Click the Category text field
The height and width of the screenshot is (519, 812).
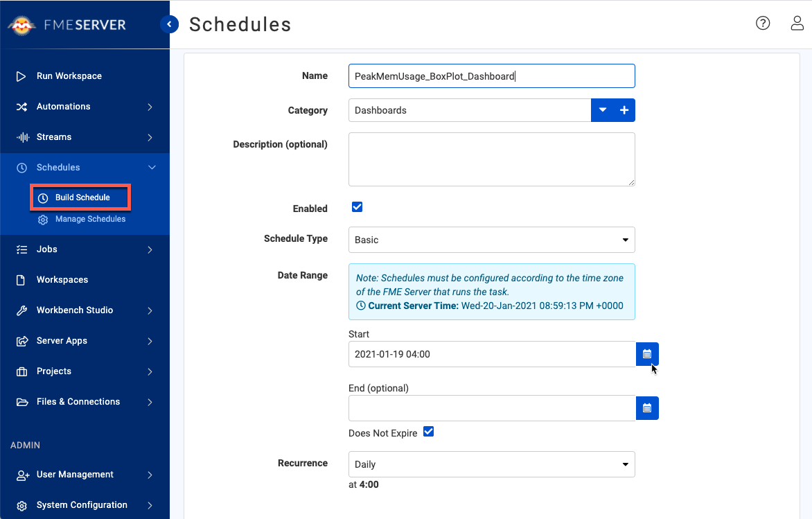(x=470, y=110)
